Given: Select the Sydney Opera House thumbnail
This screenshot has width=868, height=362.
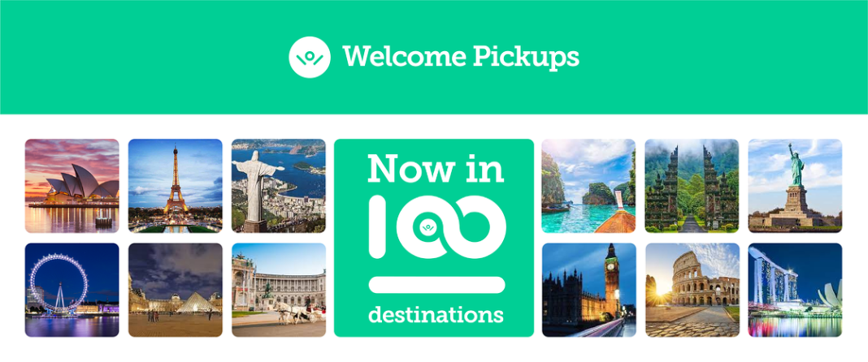Looking at the screenshot, I should [x=72, y=186].
